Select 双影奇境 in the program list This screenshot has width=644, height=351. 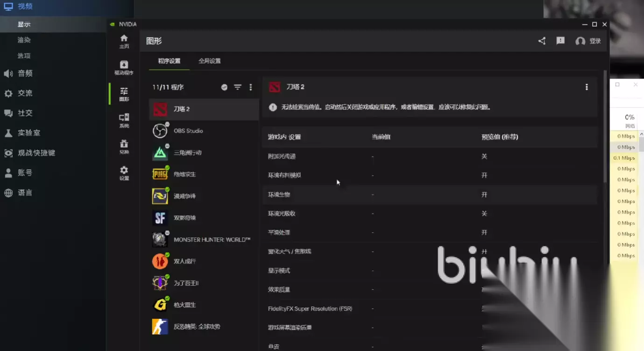(204, 218)
